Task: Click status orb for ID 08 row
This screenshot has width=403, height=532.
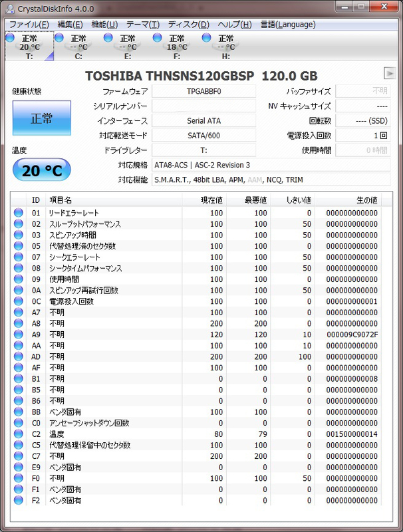Action: (x=19, y=268)
